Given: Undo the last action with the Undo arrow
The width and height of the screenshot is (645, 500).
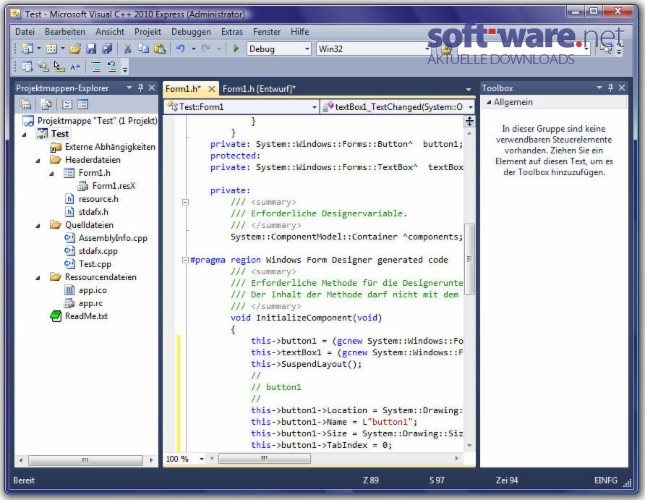Looking at the screenshot, I should (180, 49).
